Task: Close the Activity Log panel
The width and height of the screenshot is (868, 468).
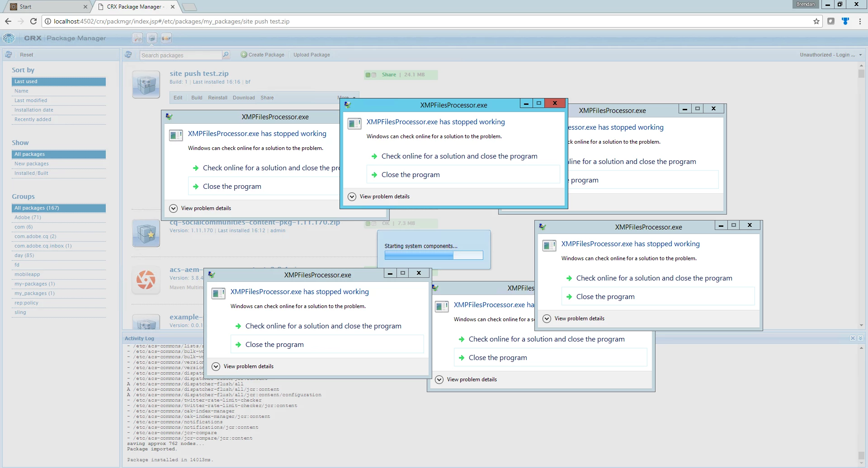Action: [x=853, y=338]
